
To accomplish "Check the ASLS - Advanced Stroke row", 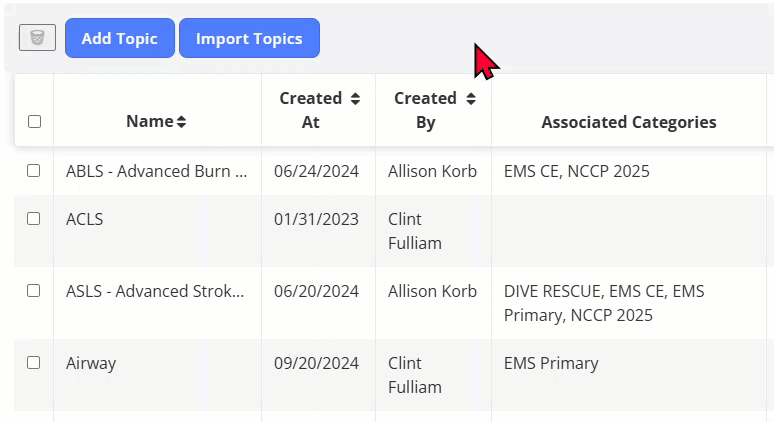I will 34,291.
